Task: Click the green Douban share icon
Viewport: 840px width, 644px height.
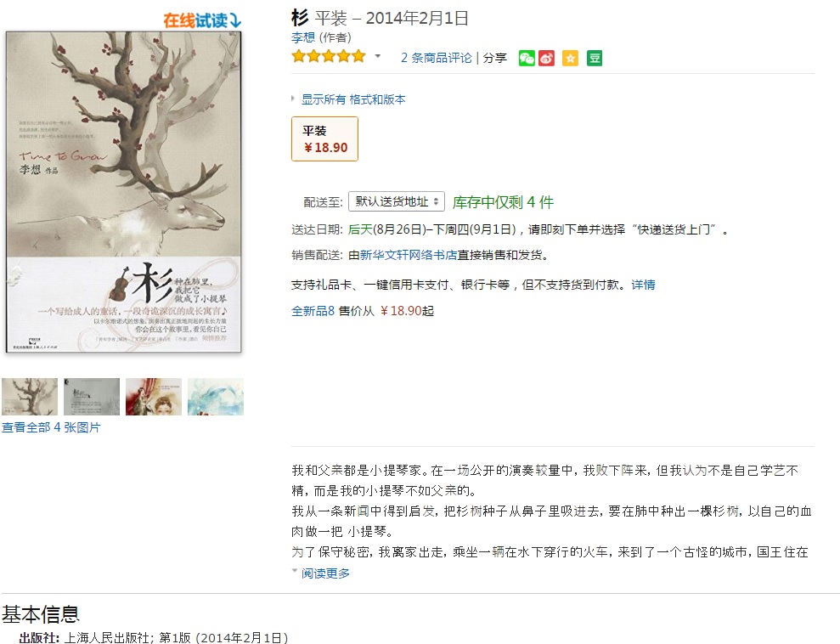Action: (594, 58)
